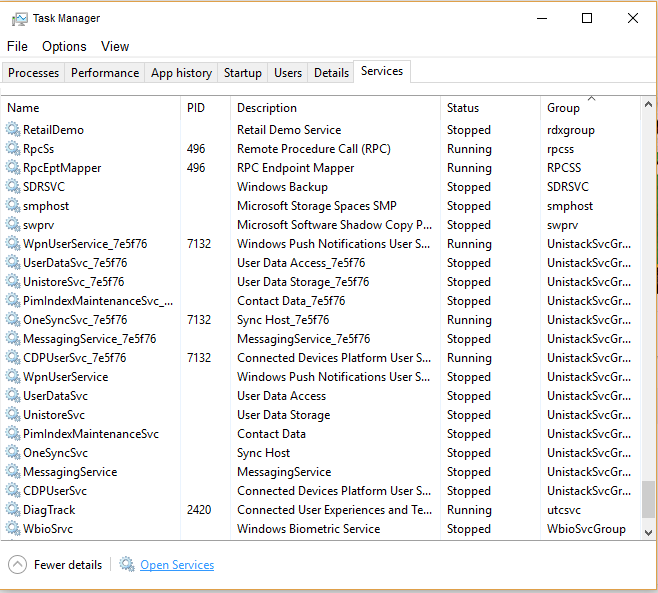Open the View menu
The height and width of the screenshot is (593, 658).
click(x=115, y=46)
